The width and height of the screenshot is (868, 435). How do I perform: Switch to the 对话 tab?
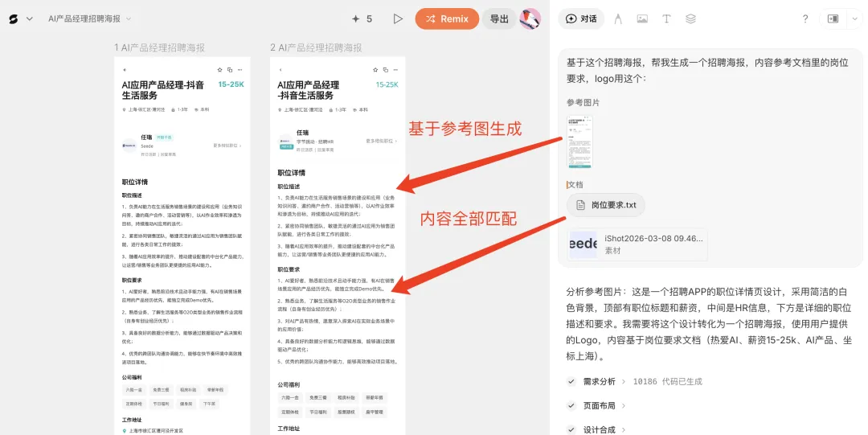581,18
